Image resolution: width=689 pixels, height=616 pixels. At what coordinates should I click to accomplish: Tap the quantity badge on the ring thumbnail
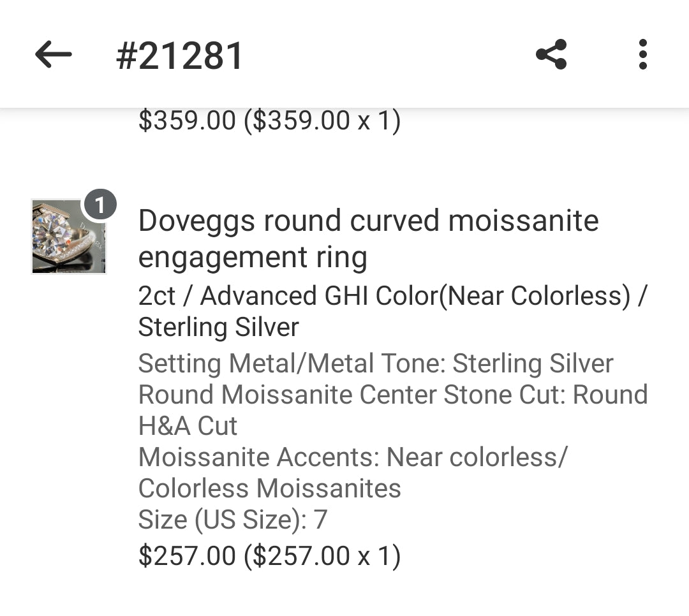pos(100,205)
